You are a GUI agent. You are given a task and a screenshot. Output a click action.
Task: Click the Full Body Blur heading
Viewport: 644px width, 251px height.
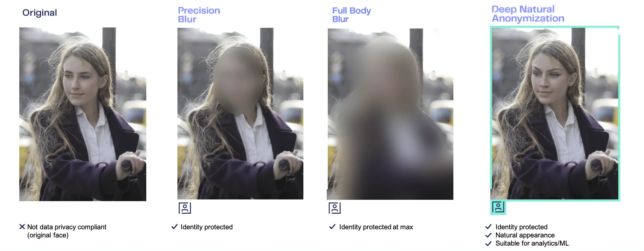(x=351, y=15)
